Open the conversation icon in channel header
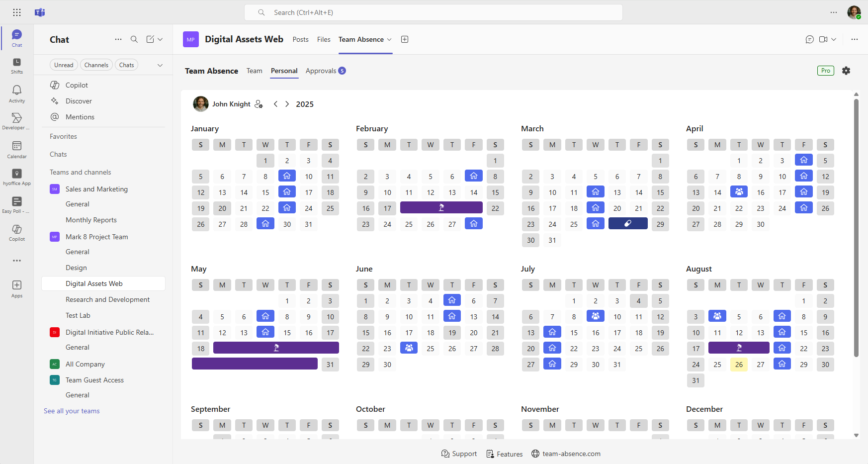 click(809, 39)
